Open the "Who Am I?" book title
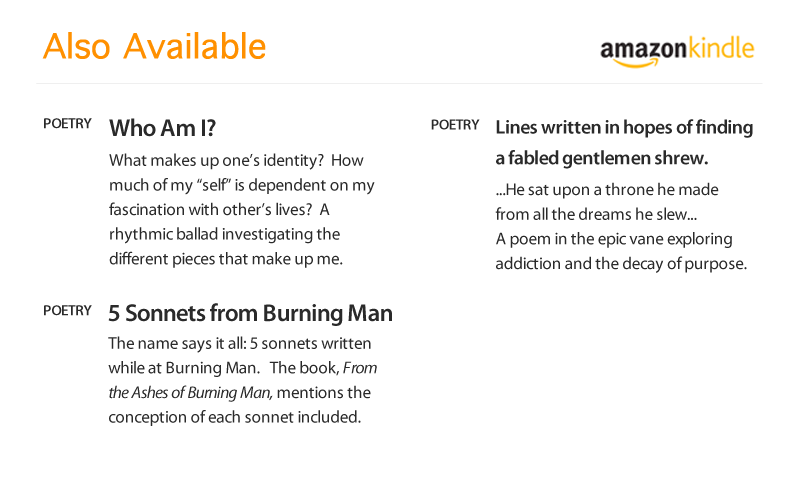 click(162, 128)
